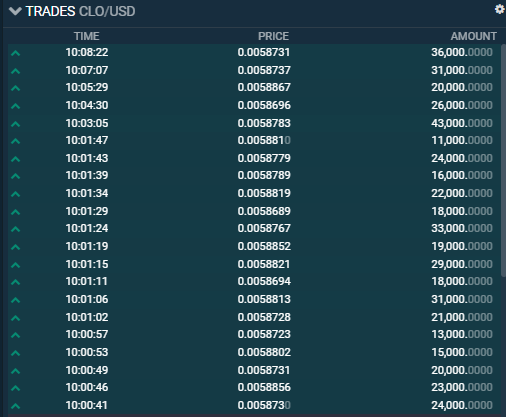Image resolution: width=506 pixels, height=417 pixels.
Task: Collapse the Trades CLO/USD panel chevron
Action: coord(15,11)
